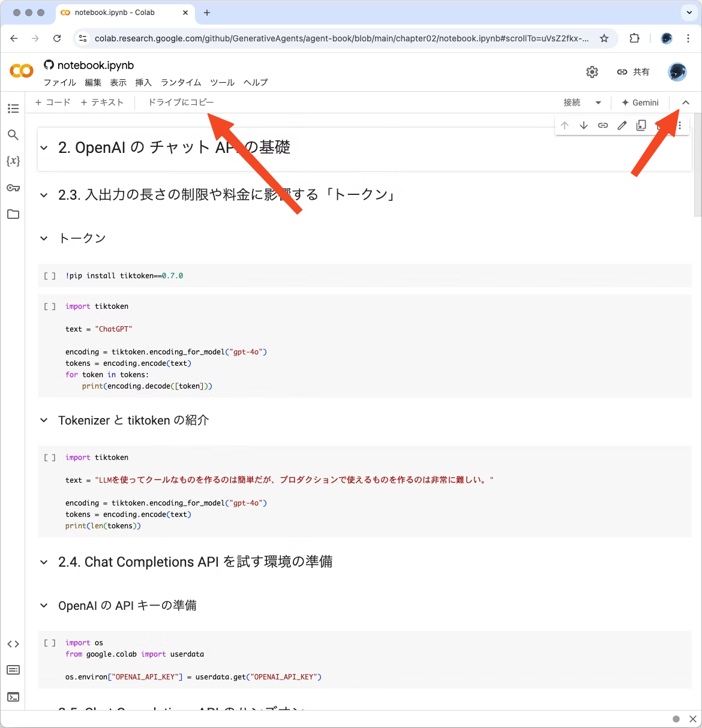This screenshot has height=728, width=702.
Task: Open the 接続 dropdown arrow
Action: click(x=598, y=103)
